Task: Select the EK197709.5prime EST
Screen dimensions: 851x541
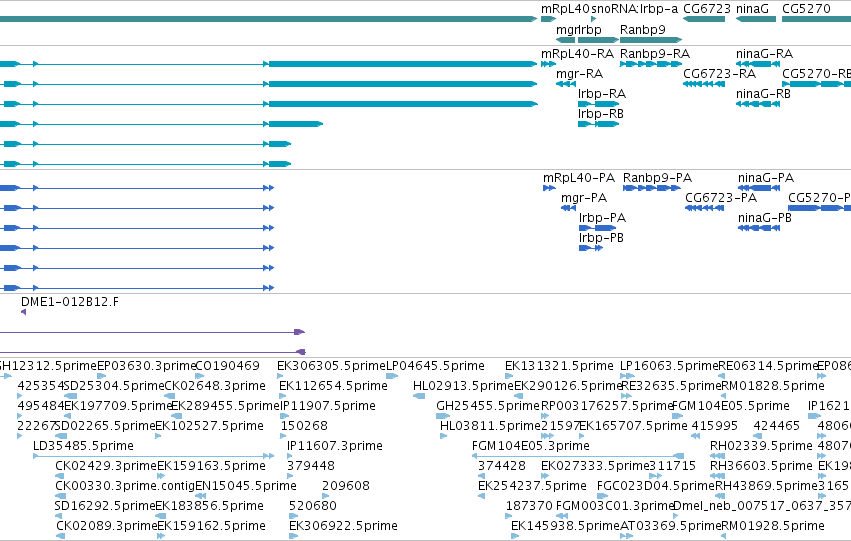Action: [x=67, y=416]
